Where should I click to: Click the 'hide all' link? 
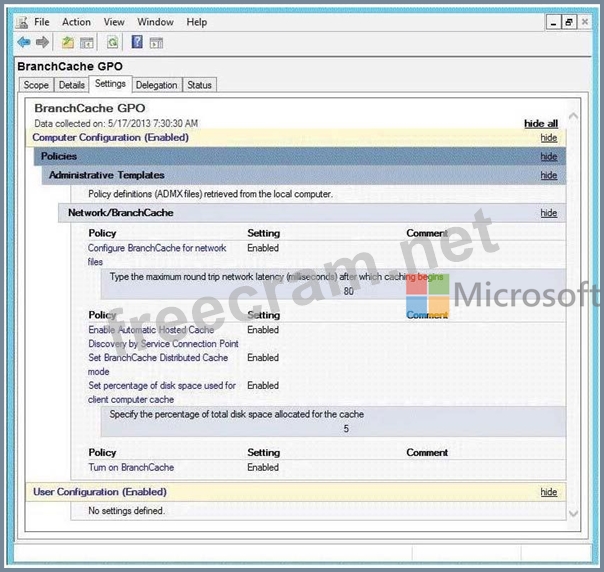pos(541,123)
